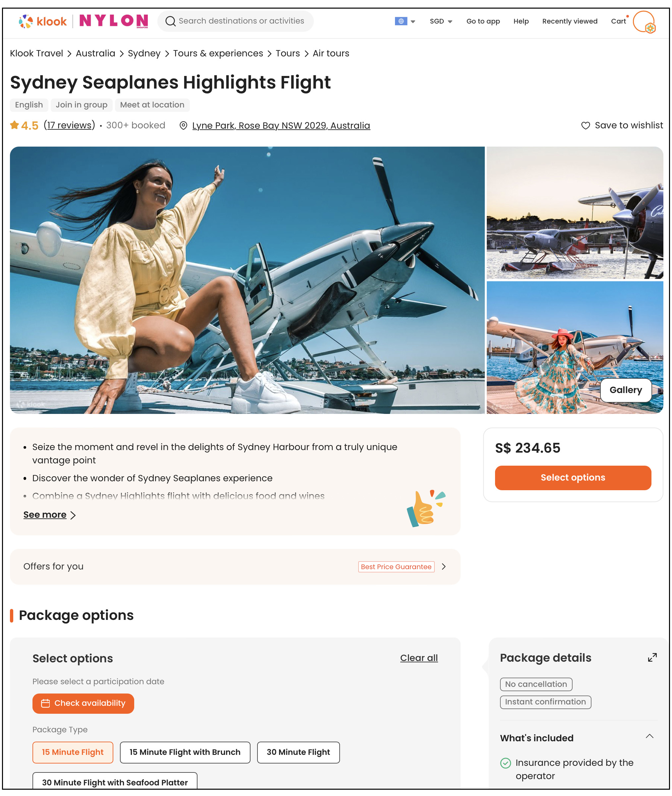Click the heart Save to wishlist icon
This screenshot has height=796, width=672.
[585, 125]
